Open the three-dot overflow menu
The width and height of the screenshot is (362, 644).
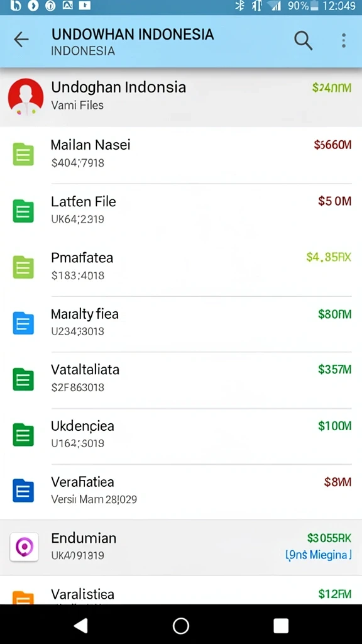[344, 40]
